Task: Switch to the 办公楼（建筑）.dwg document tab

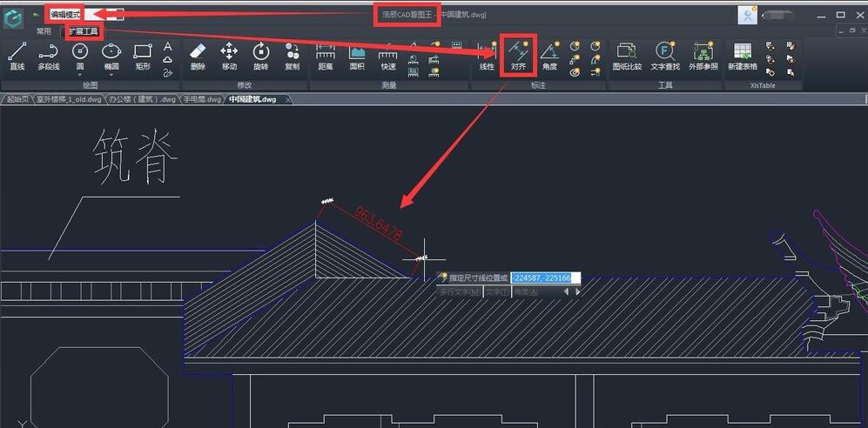Action: [143, 100]
